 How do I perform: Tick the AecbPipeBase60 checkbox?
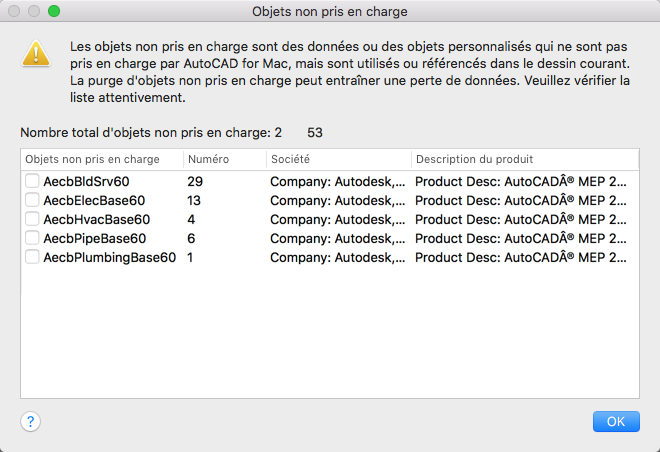coord(33,238)
